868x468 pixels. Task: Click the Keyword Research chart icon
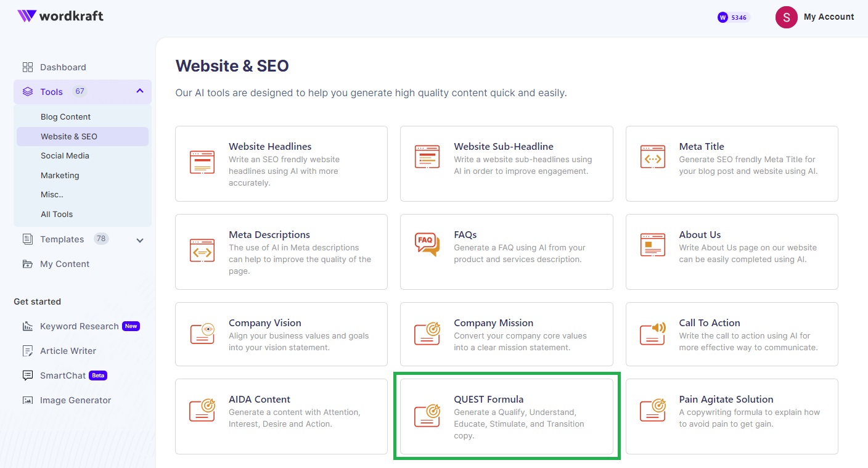28,326
